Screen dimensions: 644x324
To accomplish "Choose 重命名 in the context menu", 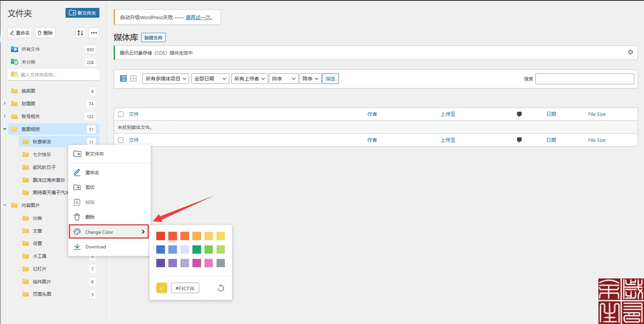I will coord(109,172).
